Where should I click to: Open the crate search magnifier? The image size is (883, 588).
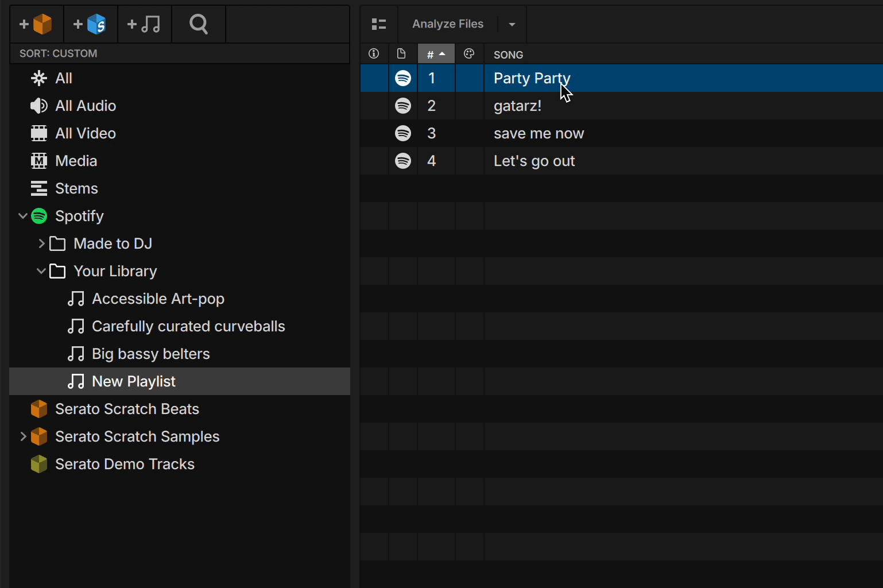tap(199, 24)
